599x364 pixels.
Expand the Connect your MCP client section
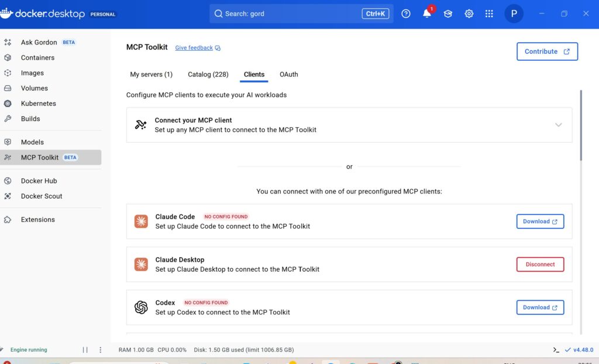click(x=558, y=125)
